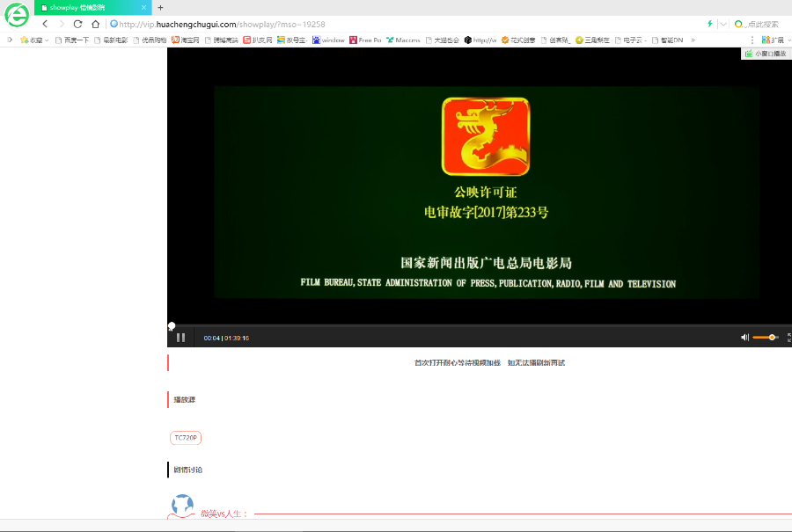Select the TC720P play source
The width and height of the screenshot is (792, 532).
[x=185, y=437]
